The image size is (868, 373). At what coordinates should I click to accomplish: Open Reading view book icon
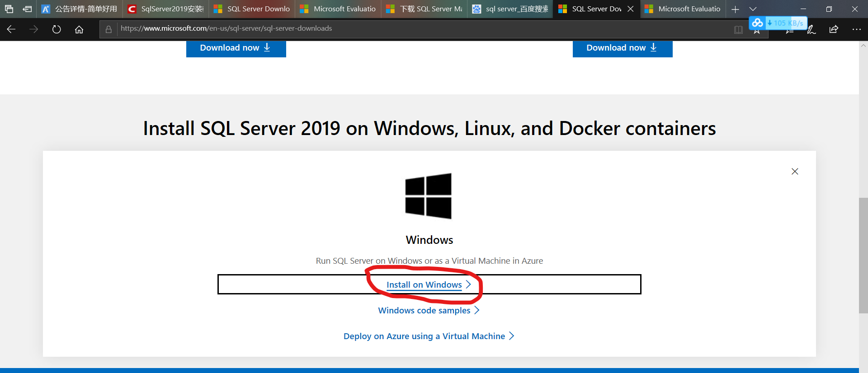738,30
